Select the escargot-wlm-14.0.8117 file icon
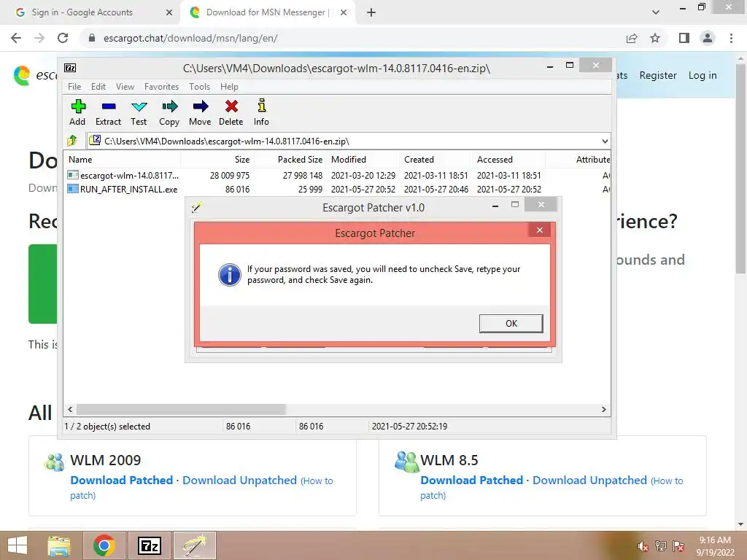The image size is (747, 560). pyautogui.click(x=73, y=175)
